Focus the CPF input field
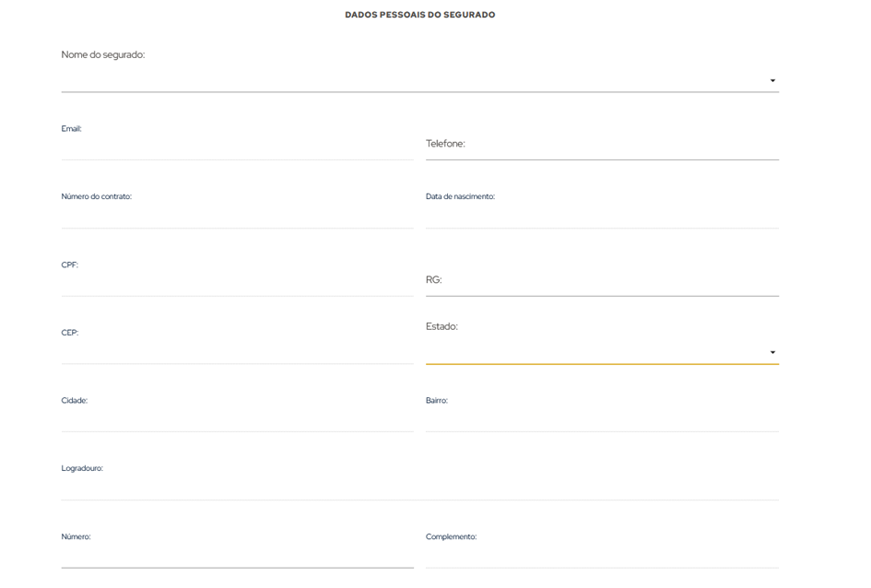871x588 pixels. click(237, 285)
